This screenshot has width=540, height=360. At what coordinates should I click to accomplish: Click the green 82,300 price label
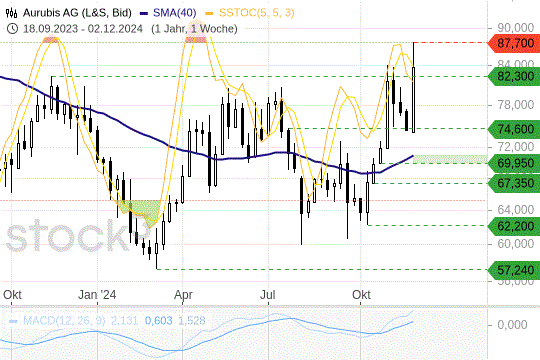pos(513,76)
